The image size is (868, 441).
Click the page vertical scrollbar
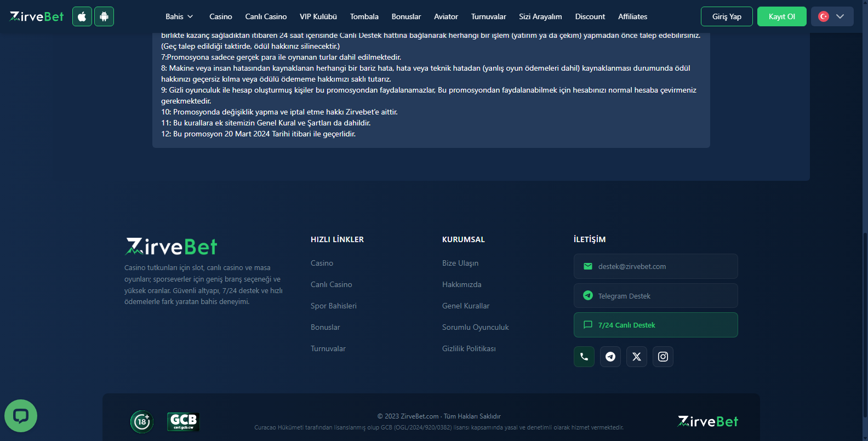click(865, 326)
